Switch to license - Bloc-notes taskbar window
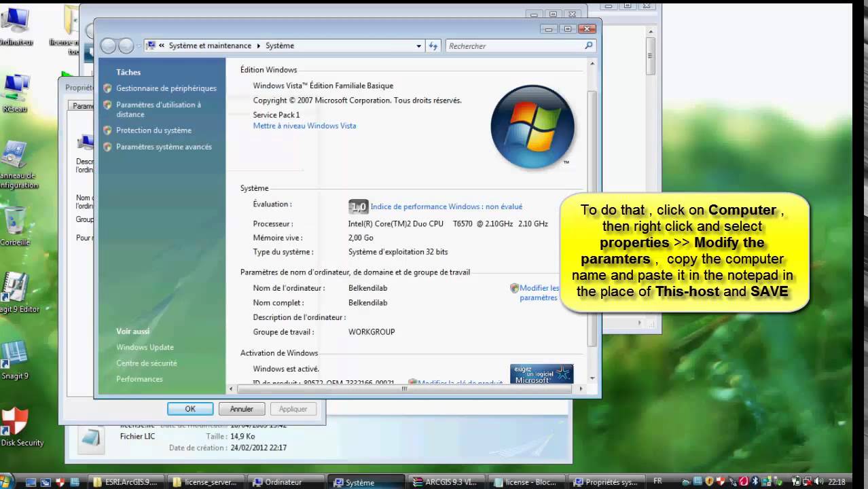 point(526,482)
